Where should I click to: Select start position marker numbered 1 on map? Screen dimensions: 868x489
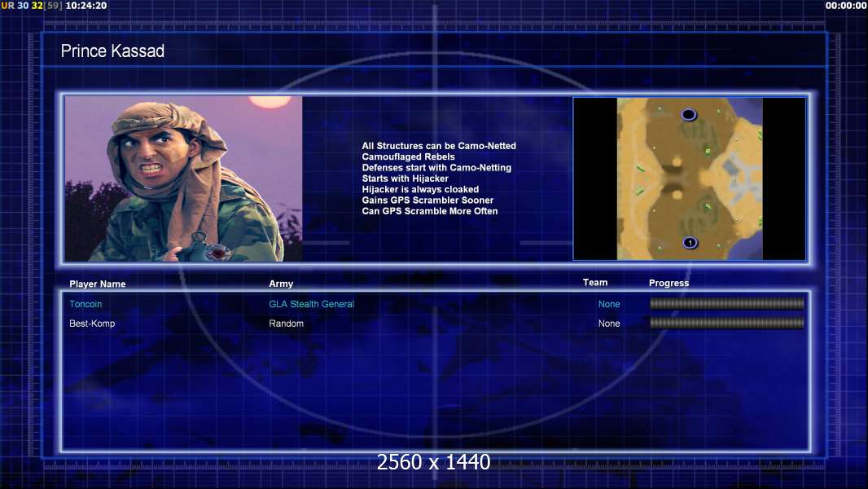(x=690, y=243)
